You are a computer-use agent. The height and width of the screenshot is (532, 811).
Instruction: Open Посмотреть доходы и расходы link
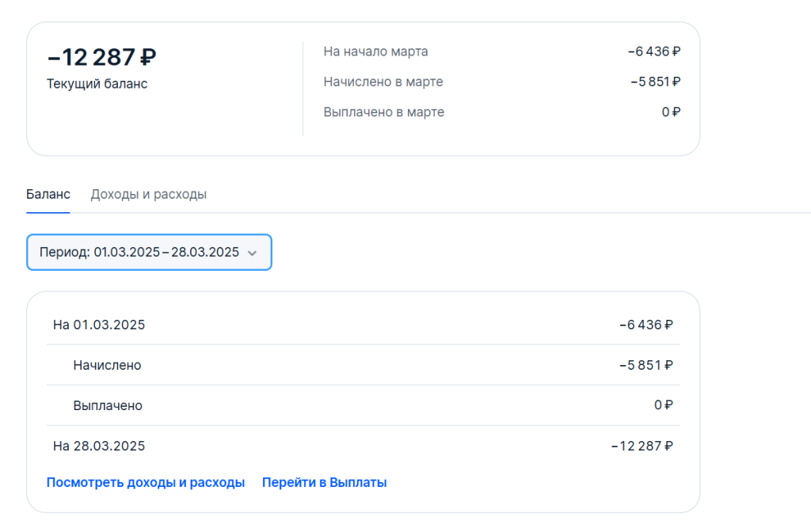145,481
